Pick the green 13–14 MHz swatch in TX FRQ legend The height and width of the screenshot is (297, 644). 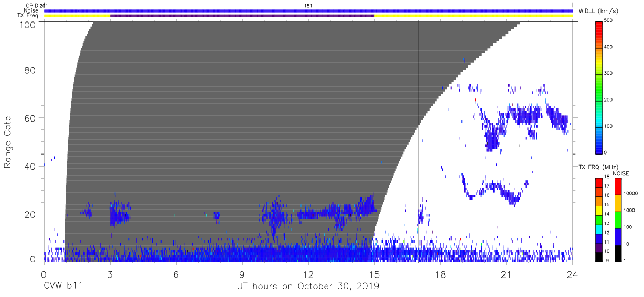(x=599, y=219)
